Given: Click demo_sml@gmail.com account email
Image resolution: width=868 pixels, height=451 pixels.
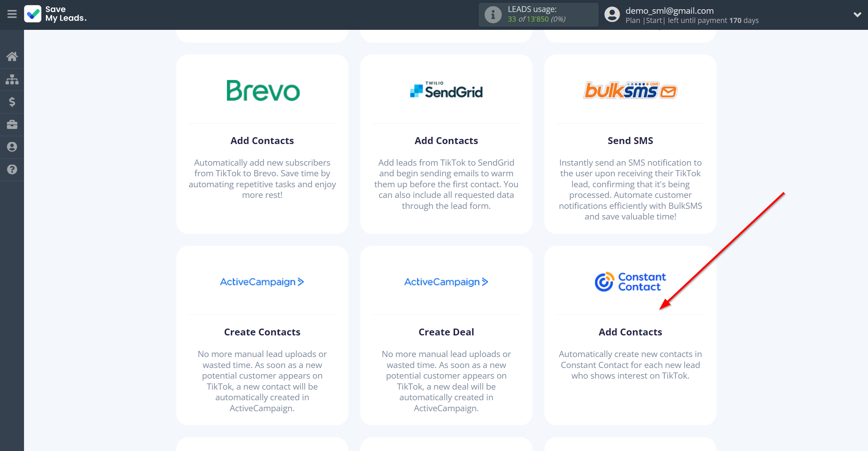Looking at the screenshot, I should pyautogui.click(x=670, y=11).
